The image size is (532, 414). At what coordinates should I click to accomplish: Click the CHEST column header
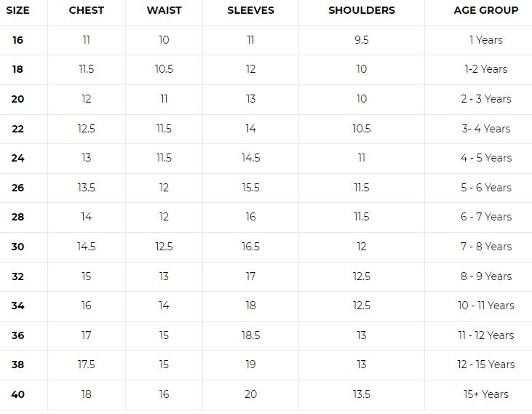tap(86, 10)
